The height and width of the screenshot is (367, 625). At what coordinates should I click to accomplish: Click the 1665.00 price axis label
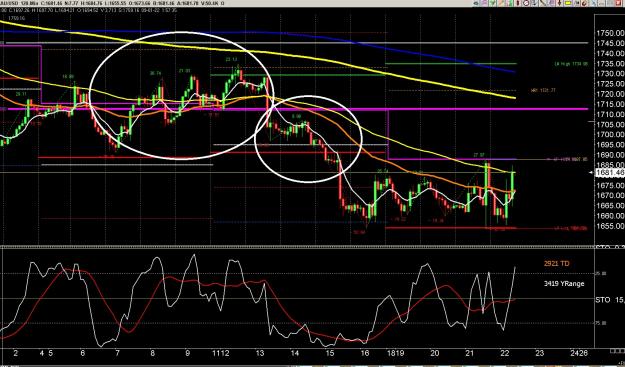(610, 206)
